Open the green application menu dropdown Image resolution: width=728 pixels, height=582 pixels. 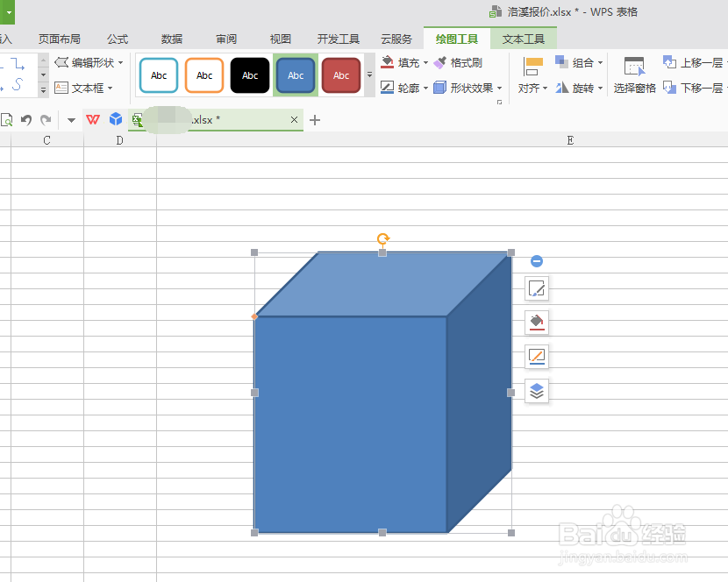tap(9, 12)
